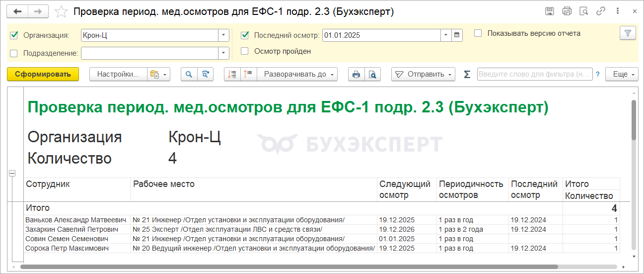Click the question mark help icon

click(598, 74)
